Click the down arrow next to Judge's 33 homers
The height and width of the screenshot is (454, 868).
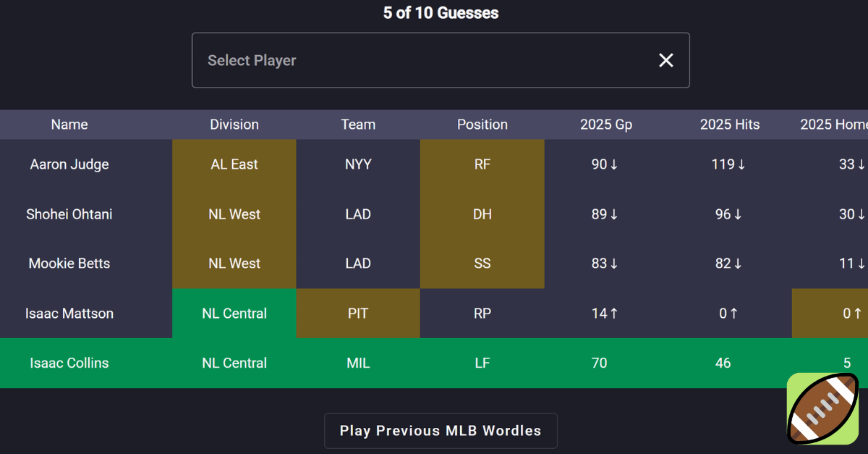[x=860, y=164]
